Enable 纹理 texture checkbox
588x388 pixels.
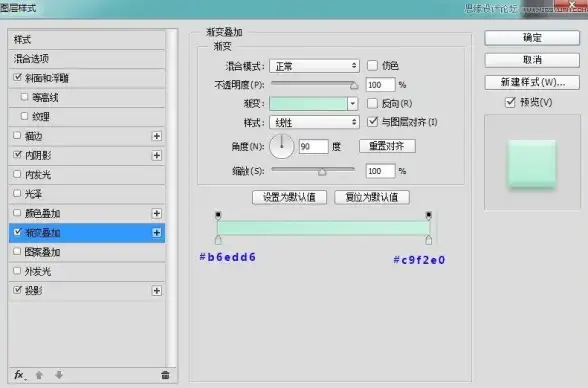coord(24,116)
